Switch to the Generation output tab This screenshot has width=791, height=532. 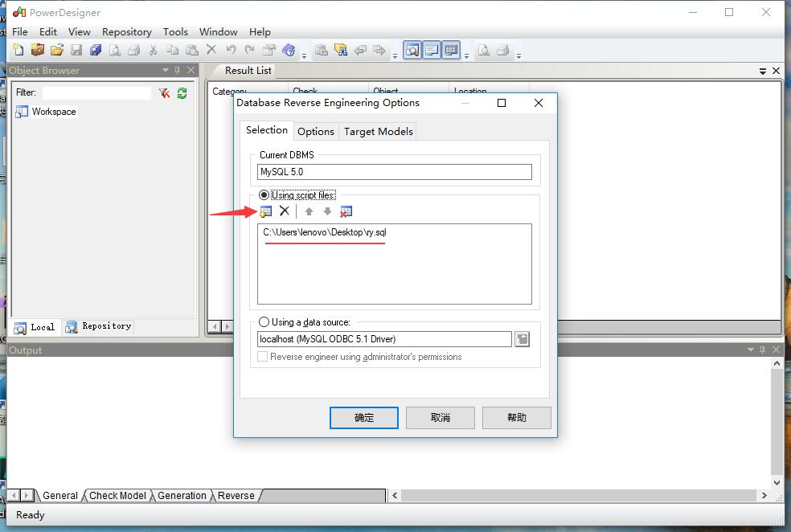(x=182, y=496)
